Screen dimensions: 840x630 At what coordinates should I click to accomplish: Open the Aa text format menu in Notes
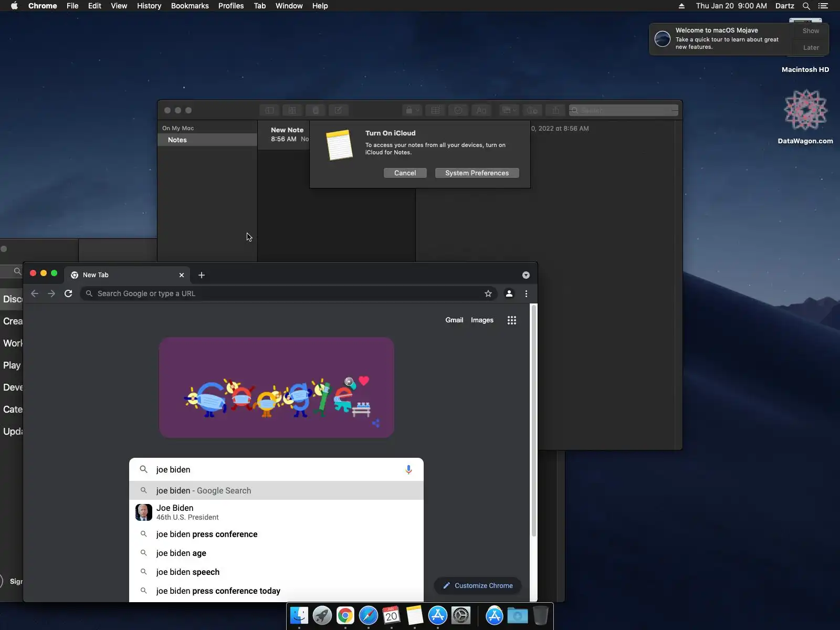click(481, 110)
